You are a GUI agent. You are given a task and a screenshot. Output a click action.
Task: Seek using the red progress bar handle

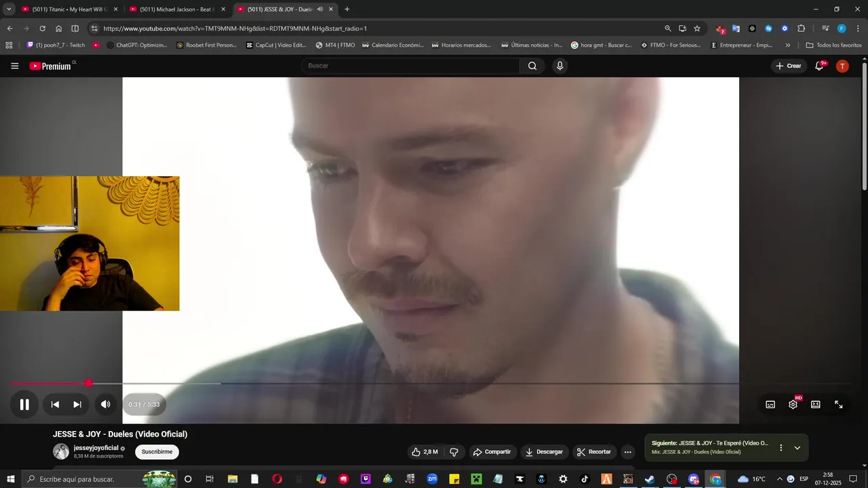(x=89, y=384)
